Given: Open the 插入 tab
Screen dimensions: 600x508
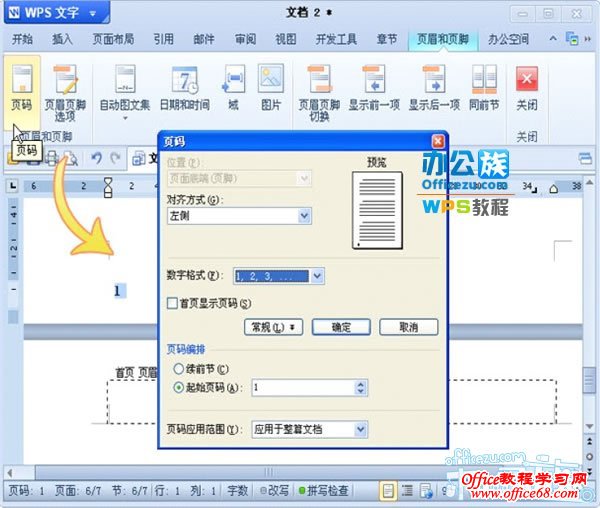Looking at the screenshot, I should [x=62, y=39].
